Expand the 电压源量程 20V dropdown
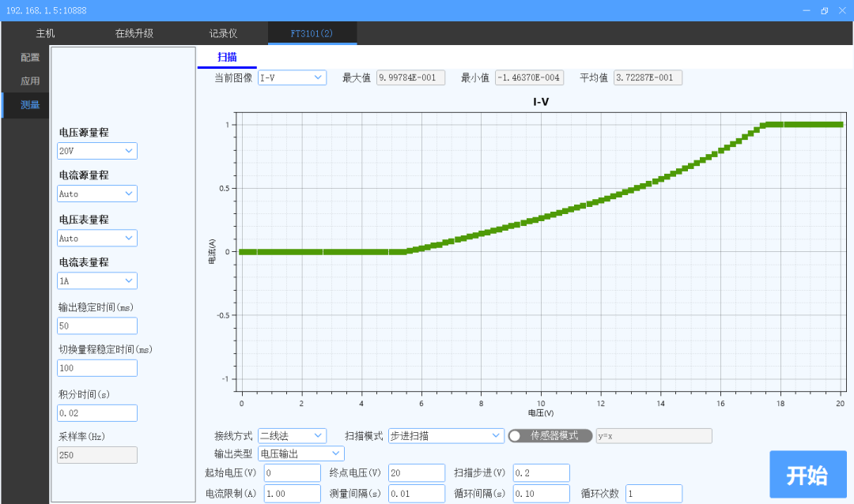 (x=97, y=151)
